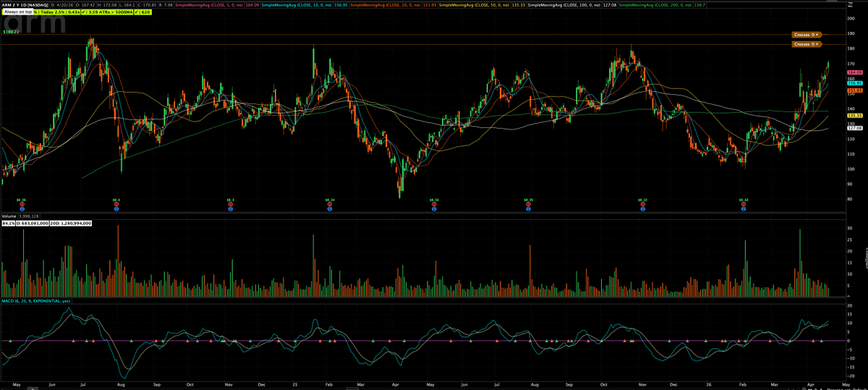Click the cyan 156.95 price axis bubble
The image size is (868, 390).
click(854, 83)
